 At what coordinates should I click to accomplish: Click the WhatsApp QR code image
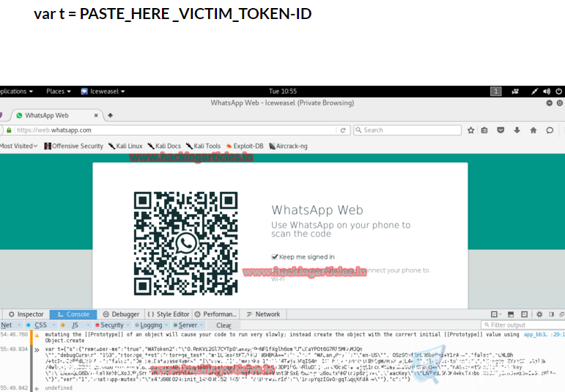point(185,243)
